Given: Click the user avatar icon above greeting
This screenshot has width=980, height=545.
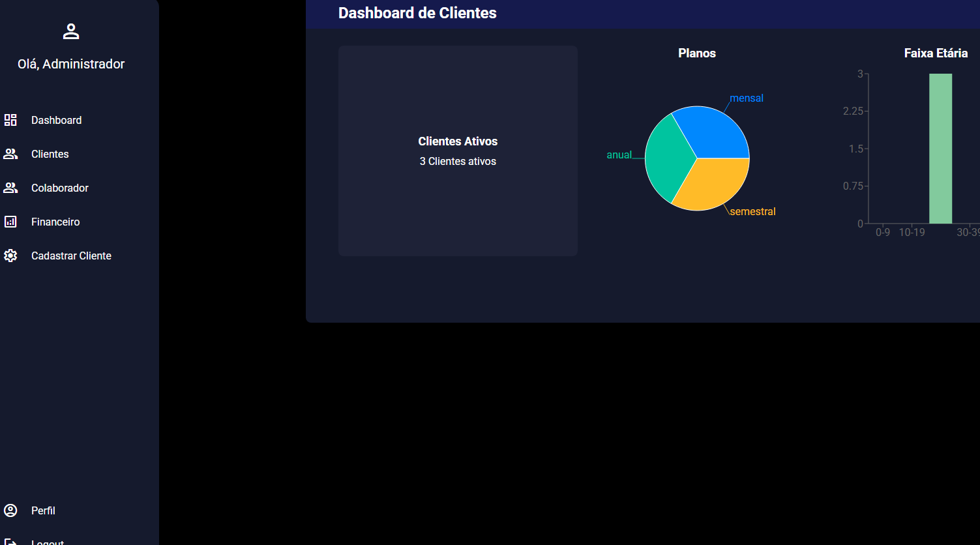Looking at the screenshot, I should coord(71,31).
